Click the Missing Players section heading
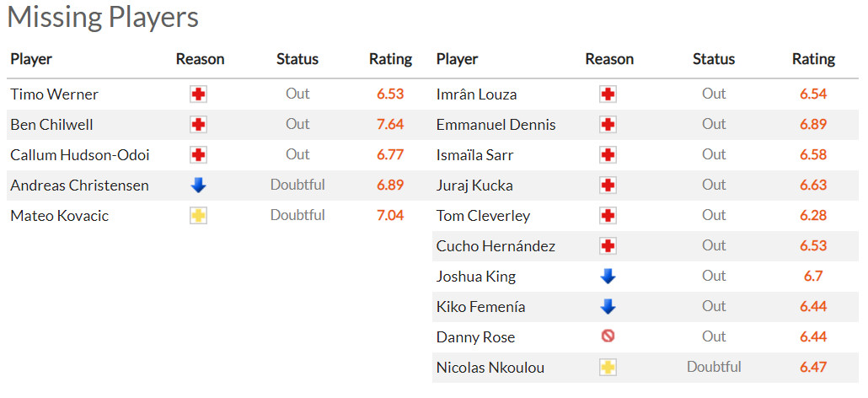The image size is (868, 398). [103, 18]
